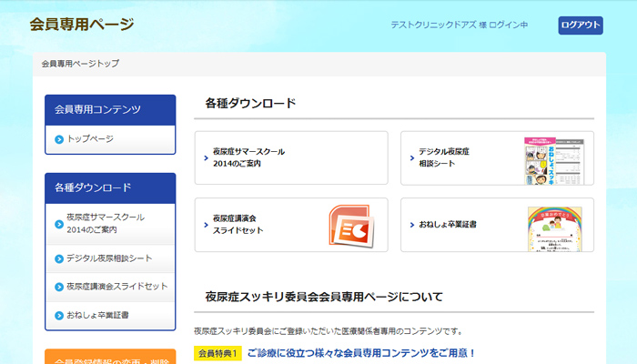Click arrow icon beside sidebar 夜尿症サマースクール
Image resolution: width=637 pixels, height=364 pixels.
(x=59, y=218)
